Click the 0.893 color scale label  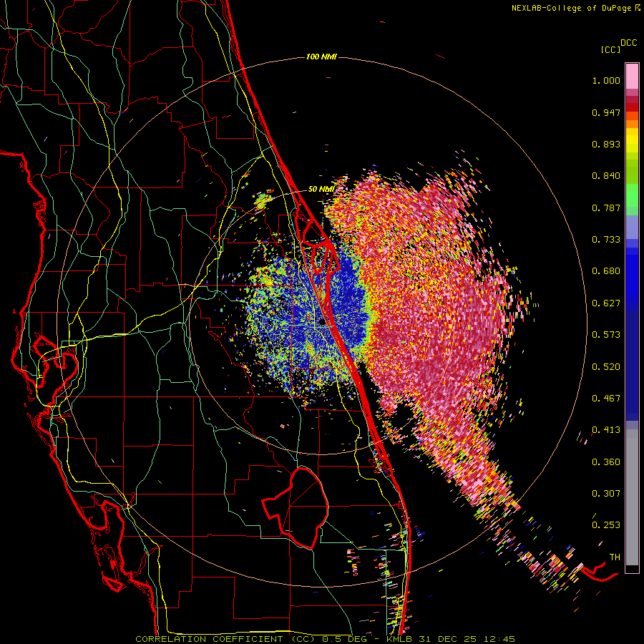(x=606, y=144)
